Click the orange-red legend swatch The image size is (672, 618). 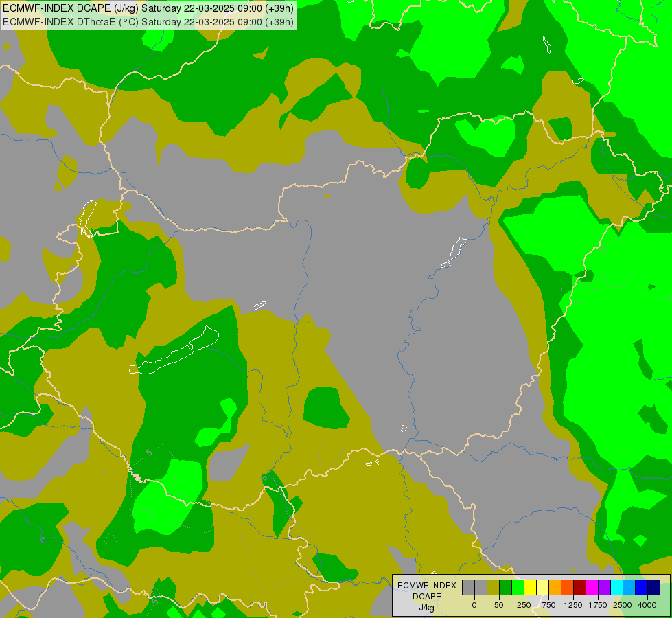pyautogui.click(x=568, y=588)
